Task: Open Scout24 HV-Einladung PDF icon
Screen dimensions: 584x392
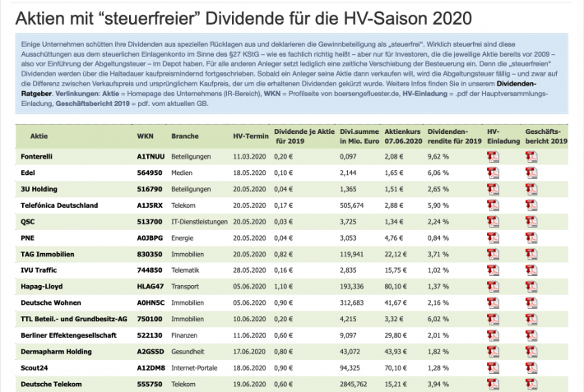Action: (x=493, y=368)
